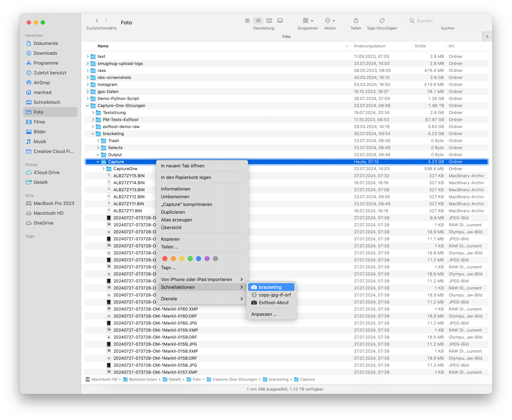512x420 pixels.
Task: Go back with the Zurück arrow
Action: [97, 21]
